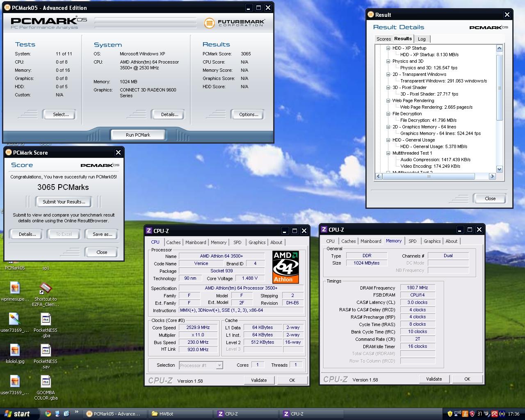Open Caches tab in CPU-Z Memory window

[348, 241]
